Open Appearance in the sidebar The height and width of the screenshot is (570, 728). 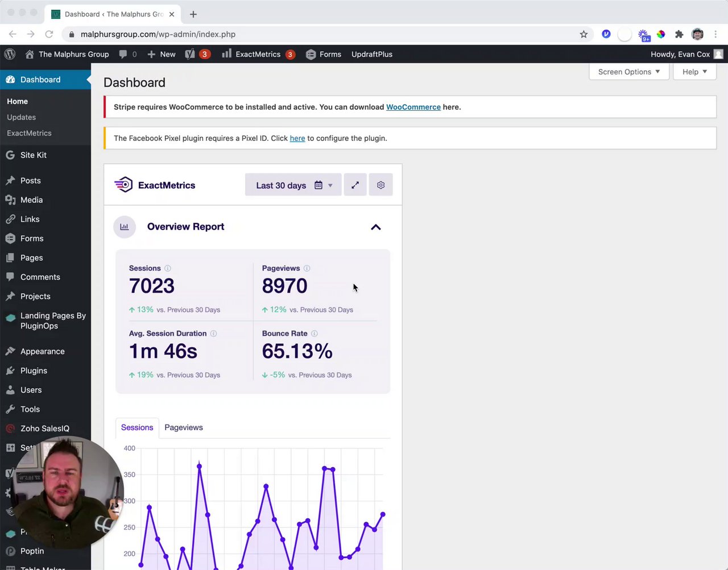45,351
